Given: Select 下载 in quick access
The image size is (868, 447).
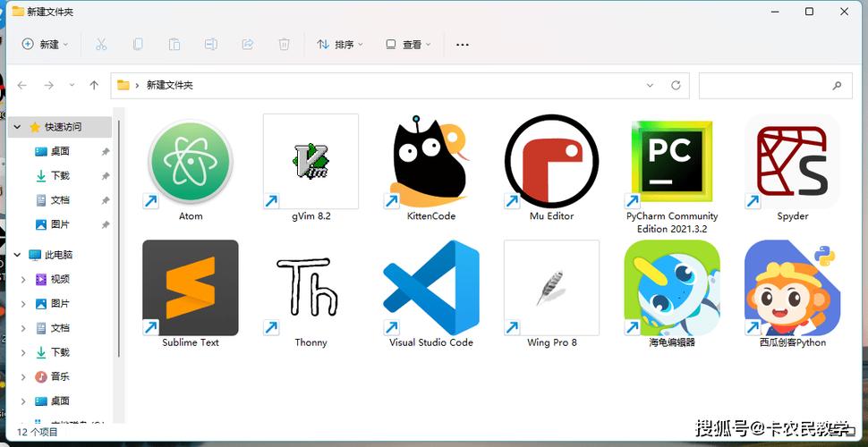Looking at the screenshot, I should pyautogui.click(x=59, y=175).
